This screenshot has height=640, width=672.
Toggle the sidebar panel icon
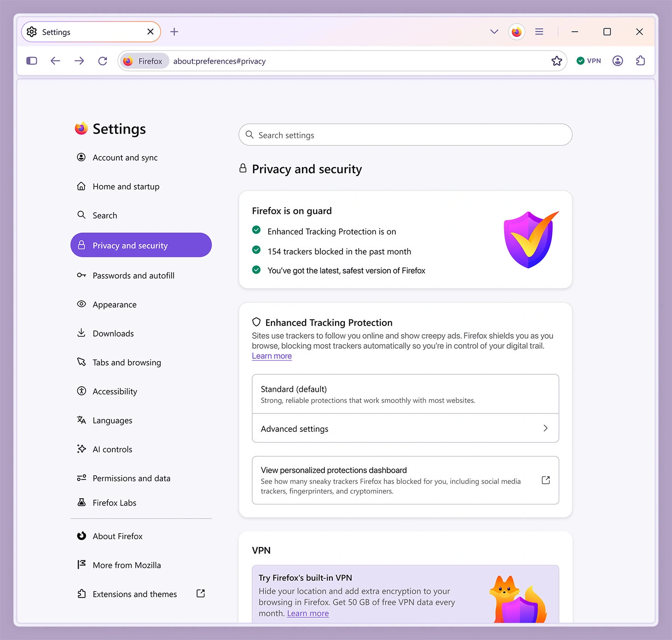(x=32, y=61)
